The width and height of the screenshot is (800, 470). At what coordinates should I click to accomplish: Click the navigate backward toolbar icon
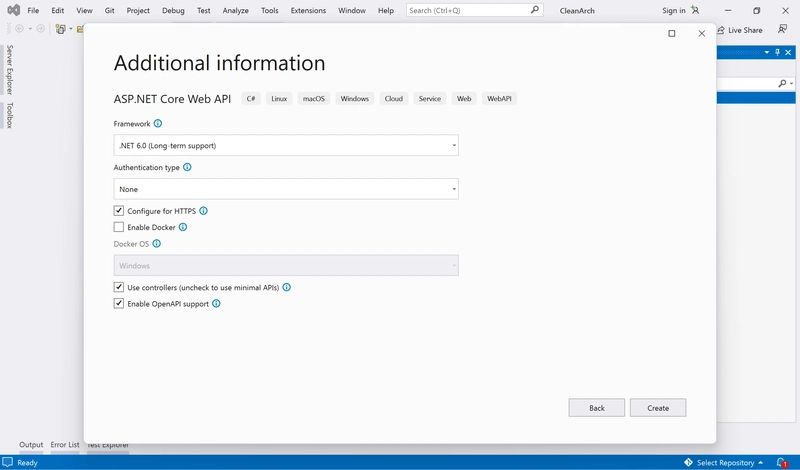(x=19, y=29)
